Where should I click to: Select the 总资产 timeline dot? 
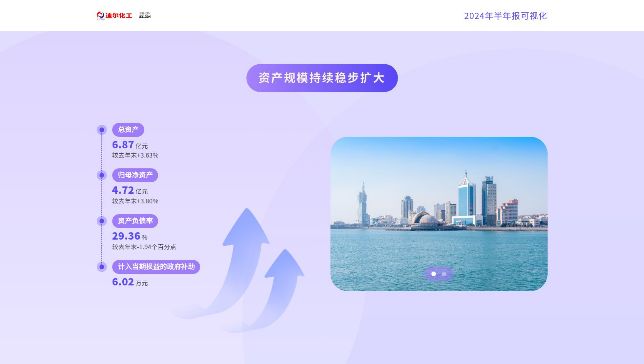(x=102, y=130)
